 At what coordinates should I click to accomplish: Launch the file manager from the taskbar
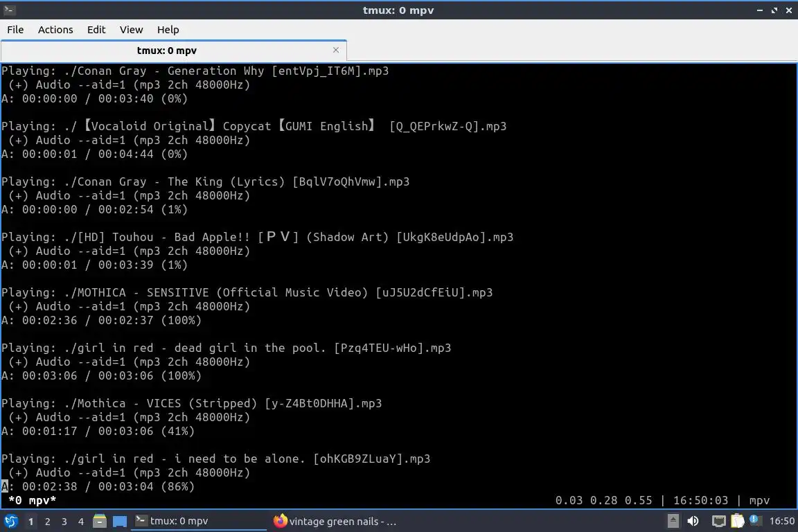pyautogui.click(x=100, y=521)
